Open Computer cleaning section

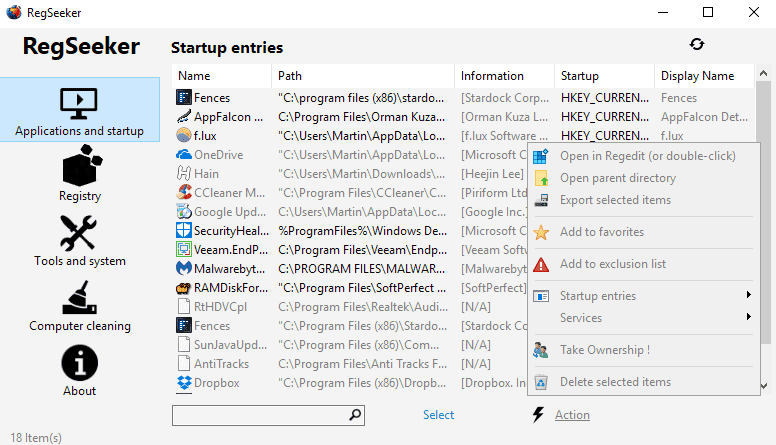click(x=80, y=306)
